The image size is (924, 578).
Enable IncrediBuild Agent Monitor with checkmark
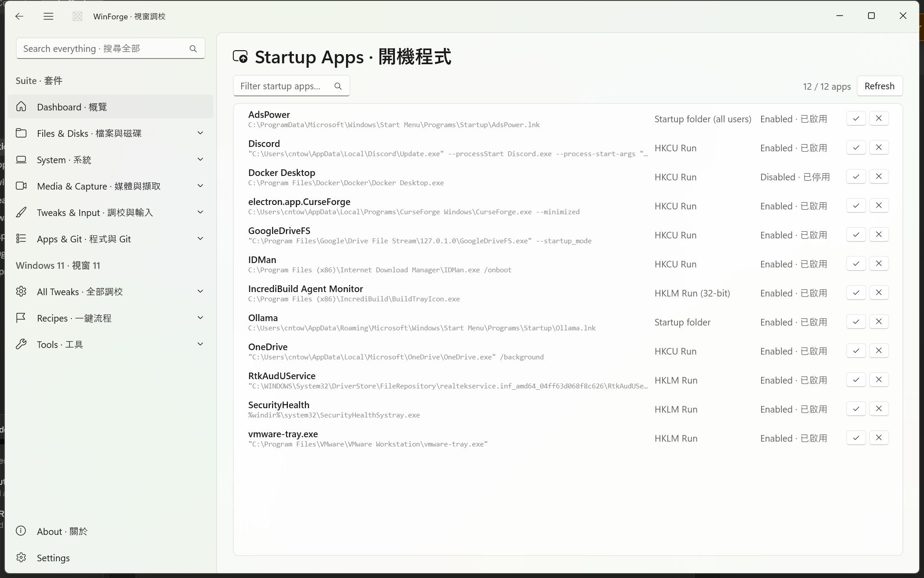pos(856,293)
